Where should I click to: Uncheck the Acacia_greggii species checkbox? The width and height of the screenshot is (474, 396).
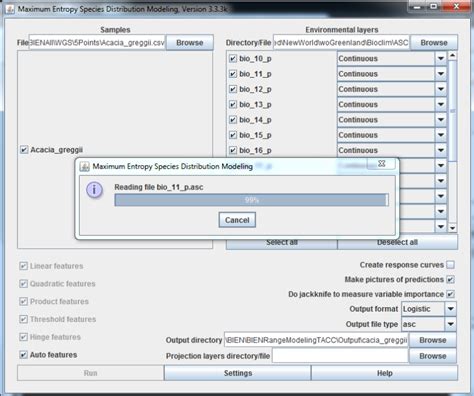(24, 150)
